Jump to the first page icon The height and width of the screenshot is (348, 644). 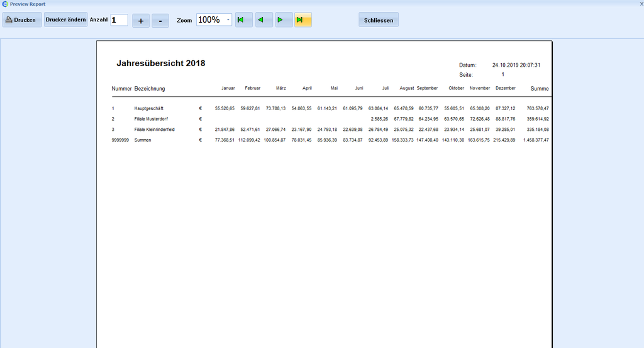[243, 20]
